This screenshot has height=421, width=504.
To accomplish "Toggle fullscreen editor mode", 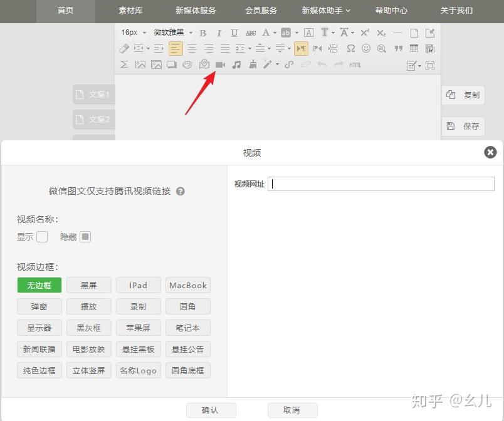I will 430,66.
